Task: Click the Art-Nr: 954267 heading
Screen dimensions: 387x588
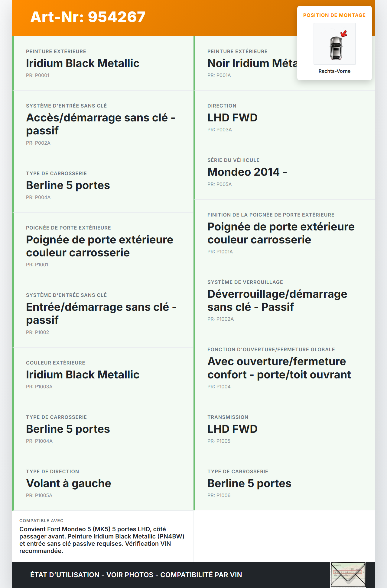Action: coord(88,17)
